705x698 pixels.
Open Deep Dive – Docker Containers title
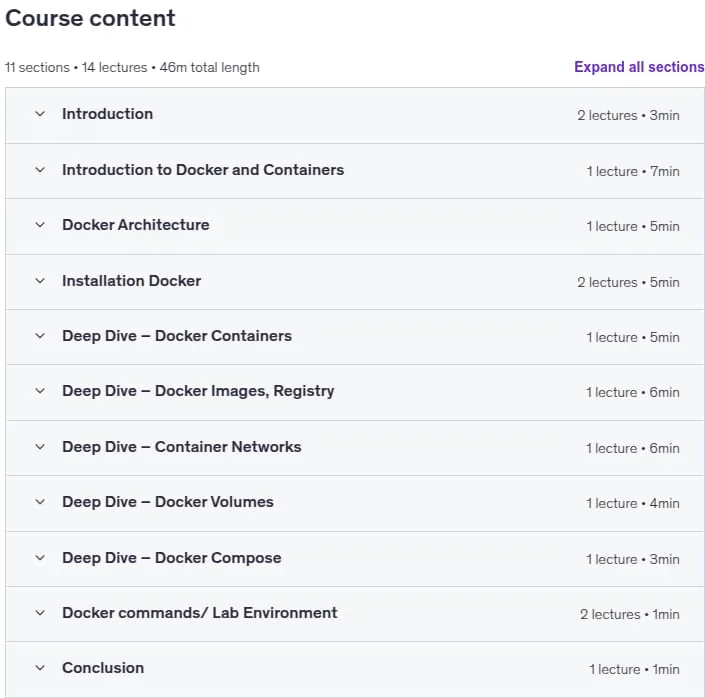pos(177,336)
